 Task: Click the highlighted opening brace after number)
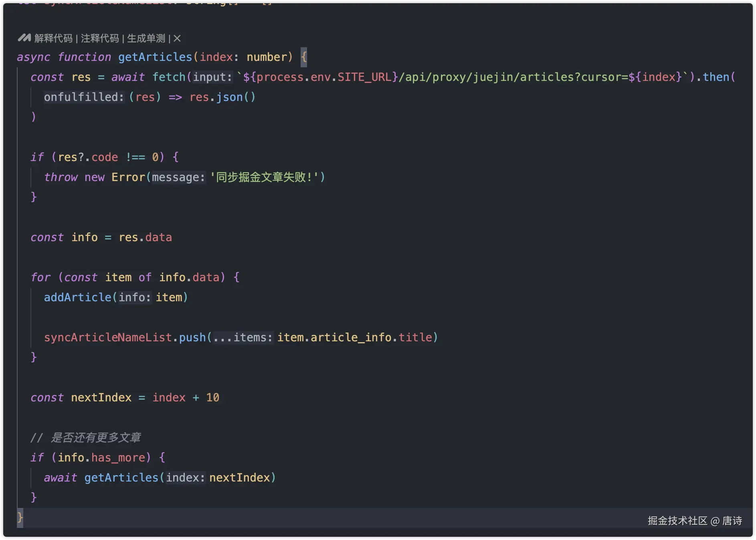point(304,57)
